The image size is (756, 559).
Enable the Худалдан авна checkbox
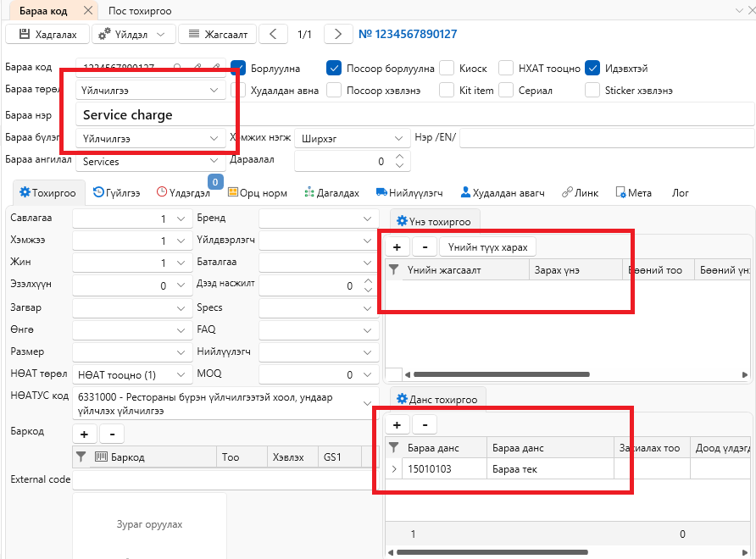coord(239,90)
